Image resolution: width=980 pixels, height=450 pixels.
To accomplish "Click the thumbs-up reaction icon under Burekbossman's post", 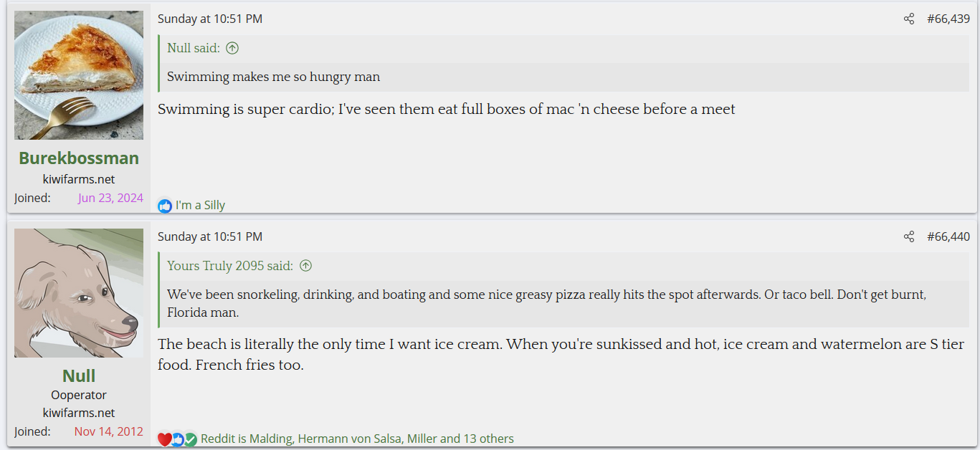I will (x=165, y=206).
